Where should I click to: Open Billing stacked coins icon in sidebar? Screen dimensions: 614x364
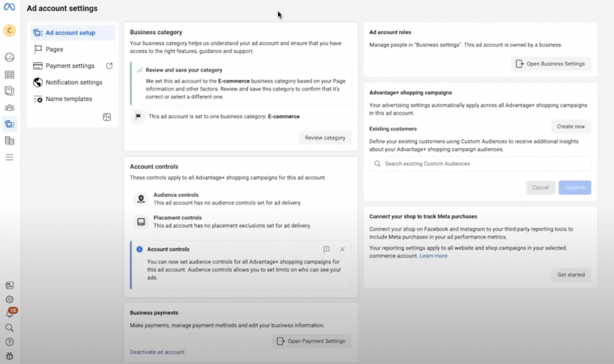(x=10, y=141)
